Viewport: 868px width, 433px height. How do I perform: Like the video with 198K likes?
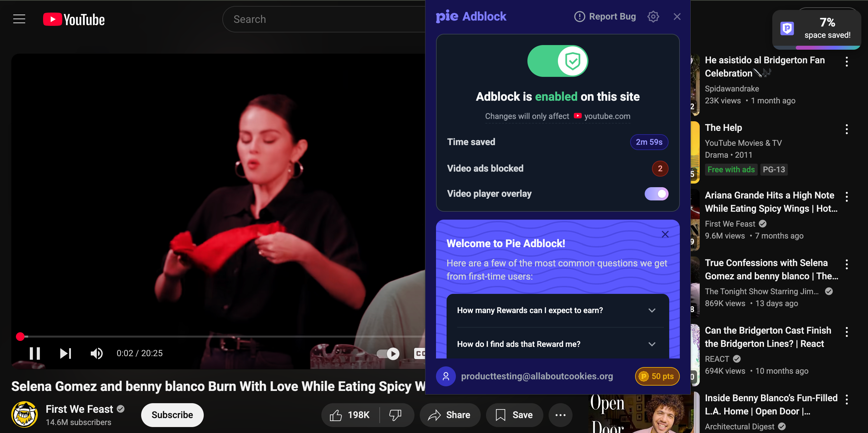point(350,415)
